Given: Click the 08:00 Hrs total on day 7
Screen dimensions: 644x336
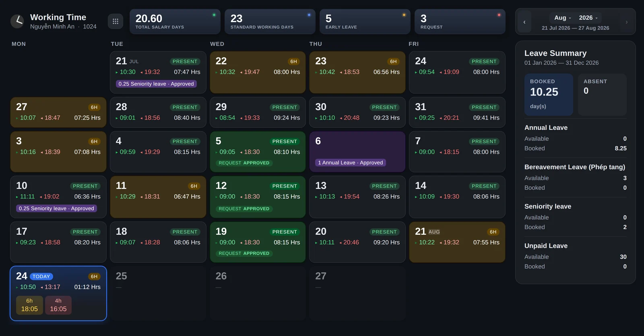Looking at the screenshot, I should pos(486,152).
